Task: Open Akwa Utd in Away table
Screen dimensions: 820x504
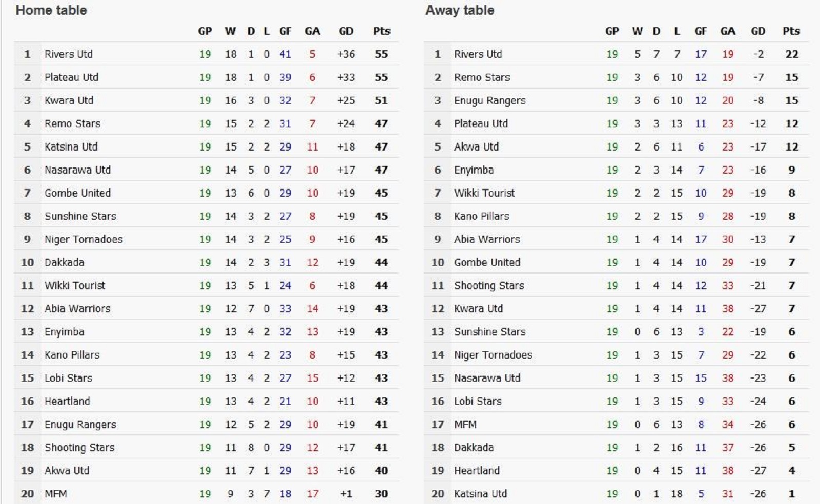Action: [476, 147]
